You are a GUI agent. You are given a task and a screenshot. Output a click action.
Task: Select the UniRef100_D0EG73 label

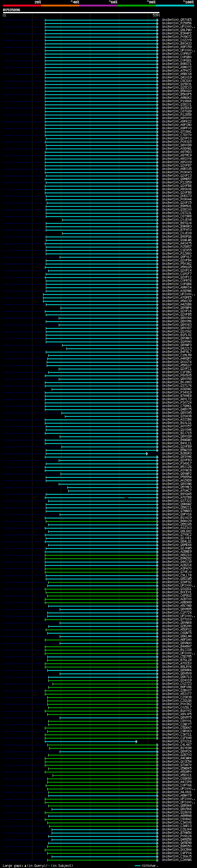click(177, 196)
